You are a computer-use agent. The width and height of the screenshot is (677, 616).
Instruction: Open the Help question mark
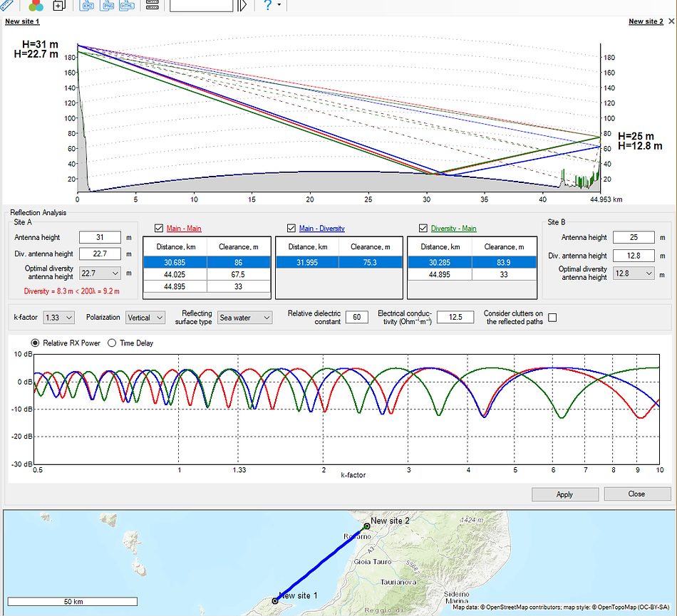click(x=268, y=5)
